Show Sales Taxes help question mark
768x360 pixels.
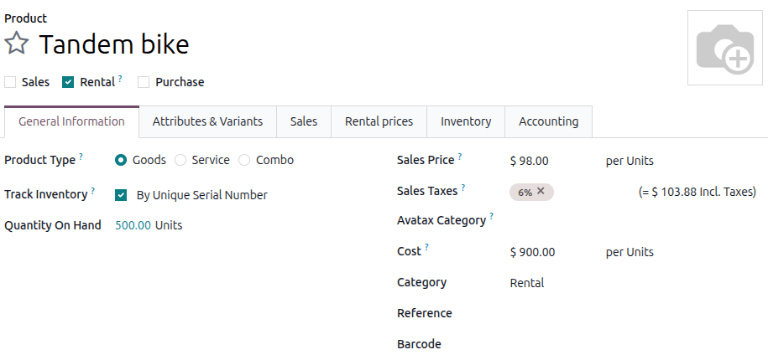pyautogui.click(x=463, y=187)
